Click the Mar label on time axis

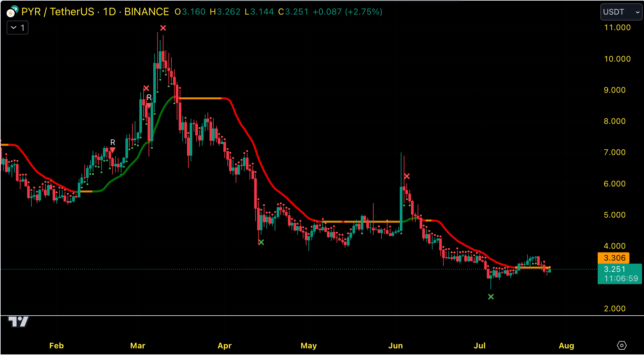click(x=138, y=346)
